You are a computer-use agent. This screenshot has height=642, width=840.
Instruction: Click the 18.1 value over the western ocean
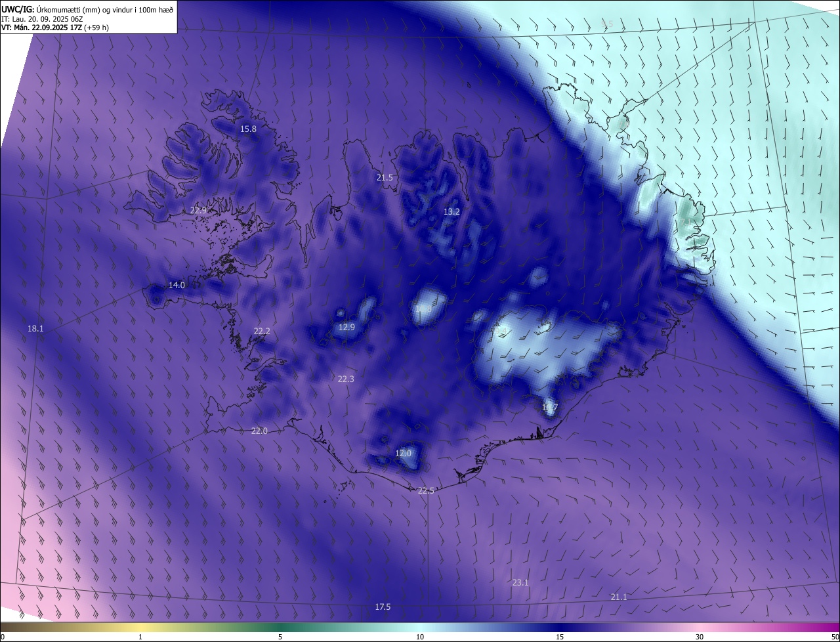tap(35, 329)
